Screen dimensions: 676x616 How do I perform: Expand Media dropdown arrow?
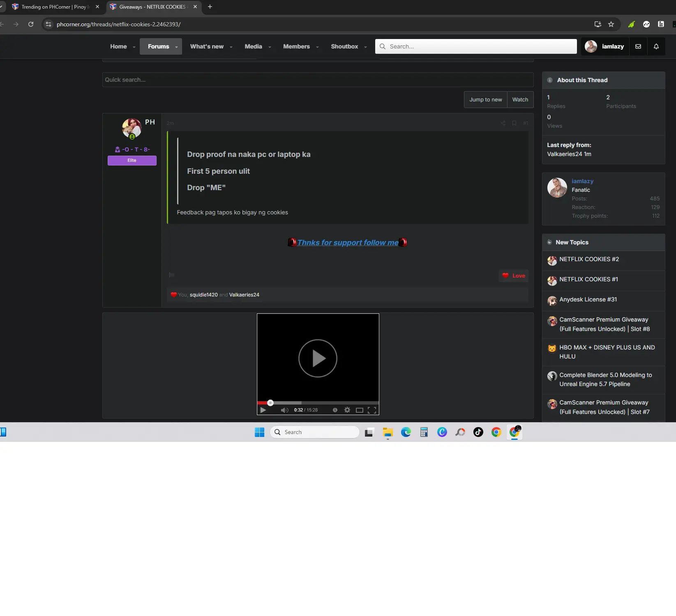[x=270, y=47]
